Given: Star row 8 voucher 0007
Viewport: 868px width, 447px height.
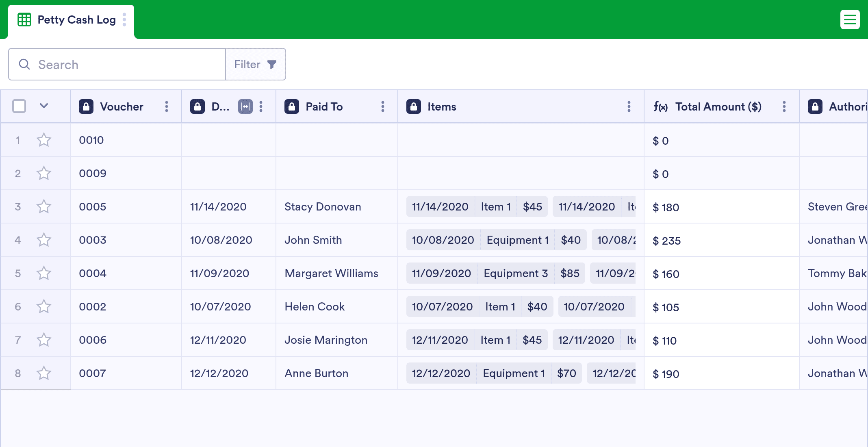Looking at the screenshot, I should pyautogui.click(x=44, y=373).
